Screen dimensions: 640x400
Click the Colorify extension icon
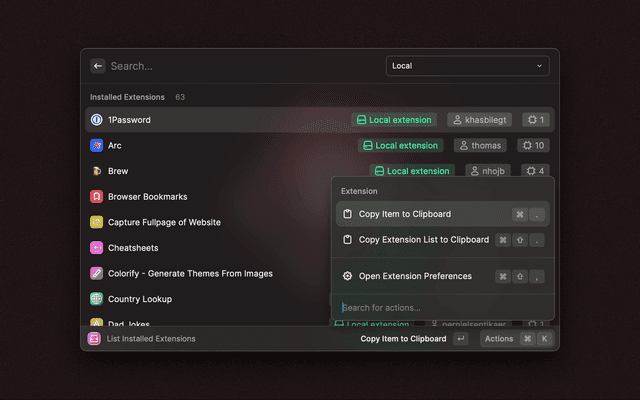point(96,273)
